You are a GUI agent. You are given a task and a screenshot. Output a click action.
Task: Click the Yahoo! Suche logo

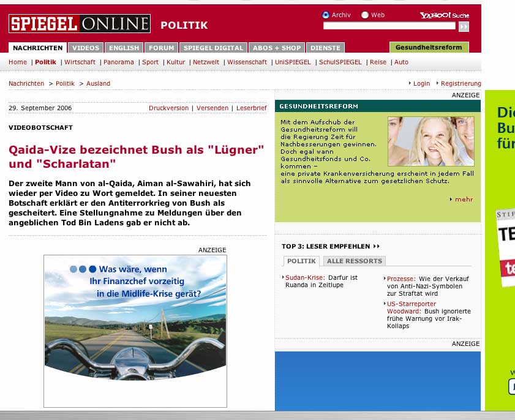443,15
